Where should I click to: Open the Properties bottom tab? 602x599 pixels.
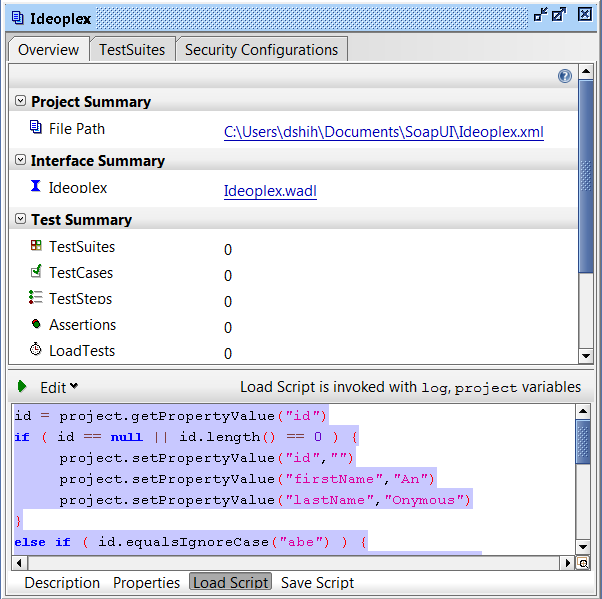(146, 582)
